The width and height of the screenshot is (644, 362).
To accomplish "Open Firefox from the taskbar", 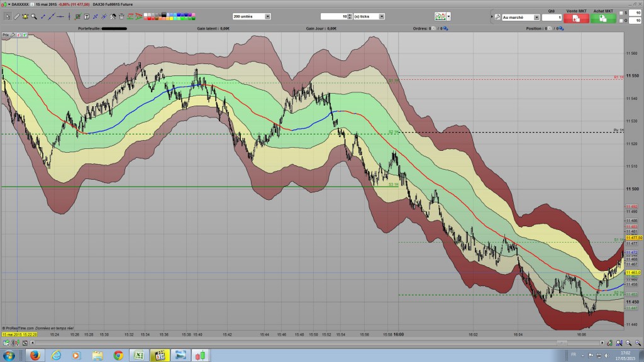I will coord(35,355).
